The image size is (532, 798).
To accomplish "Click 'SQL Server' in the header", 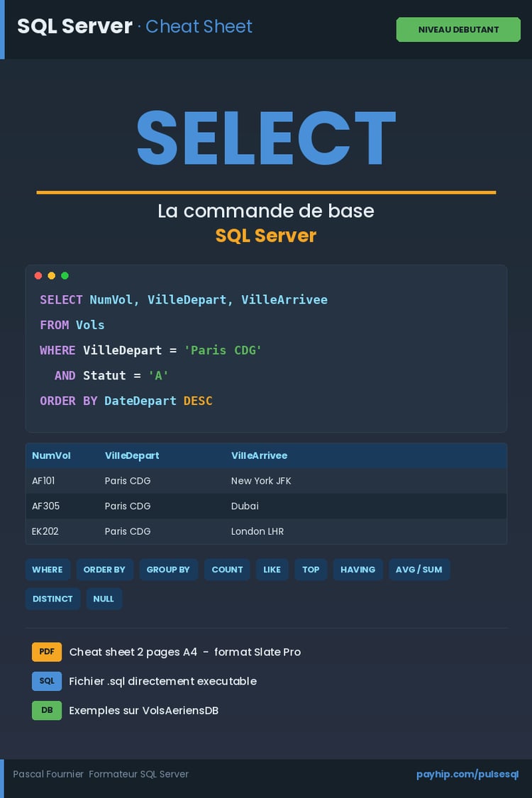I will 75,26.
